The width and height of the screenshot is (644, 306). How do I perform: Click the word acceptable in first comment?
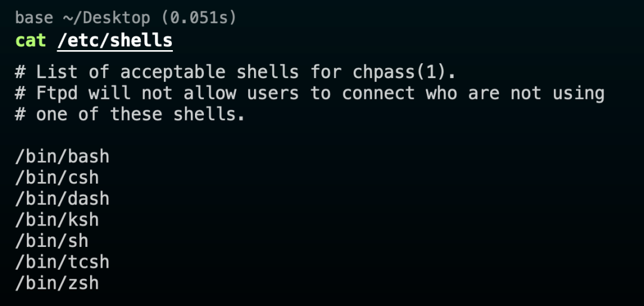172,72
